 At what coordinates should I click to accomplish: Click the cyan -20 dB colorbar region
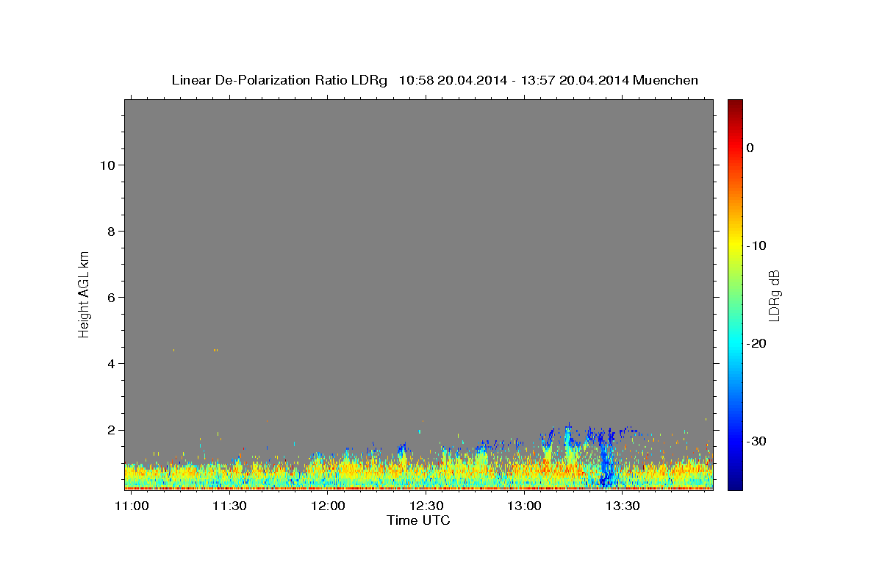(735, 343)
